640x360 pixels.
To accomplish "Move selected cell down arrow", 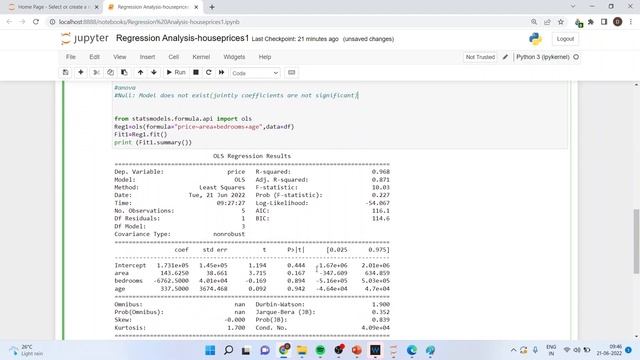I will point(154,73).
